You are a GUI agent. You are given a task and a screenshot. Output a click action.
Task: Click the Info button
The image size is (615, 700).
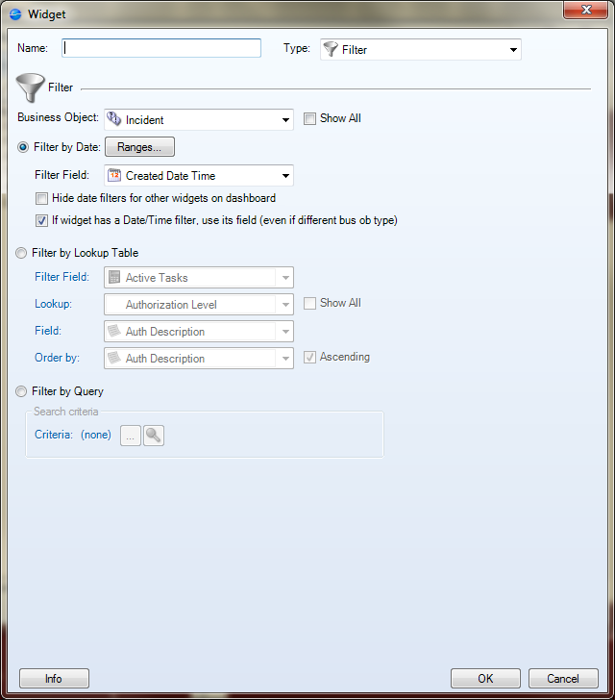(54, 679)
